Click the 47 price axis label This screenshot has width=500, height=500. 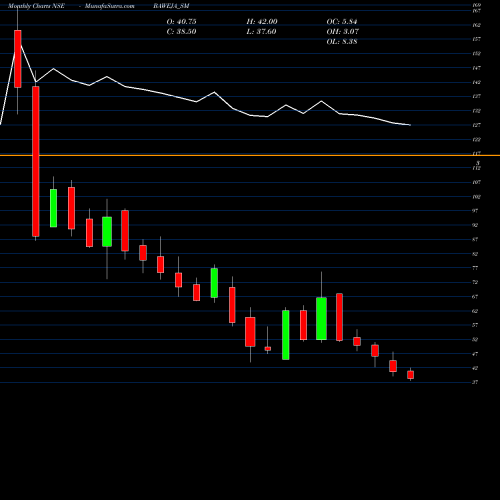(x=475, y=354)
